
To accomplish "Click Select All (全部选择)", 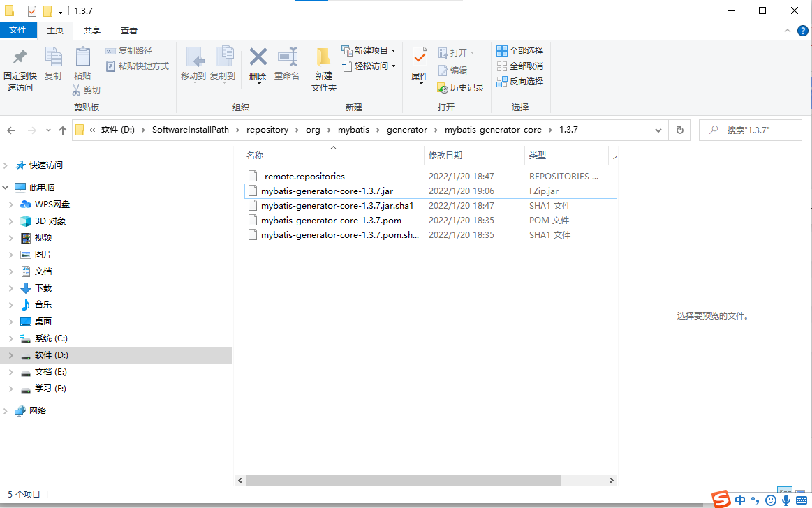I will click(520, 51).
